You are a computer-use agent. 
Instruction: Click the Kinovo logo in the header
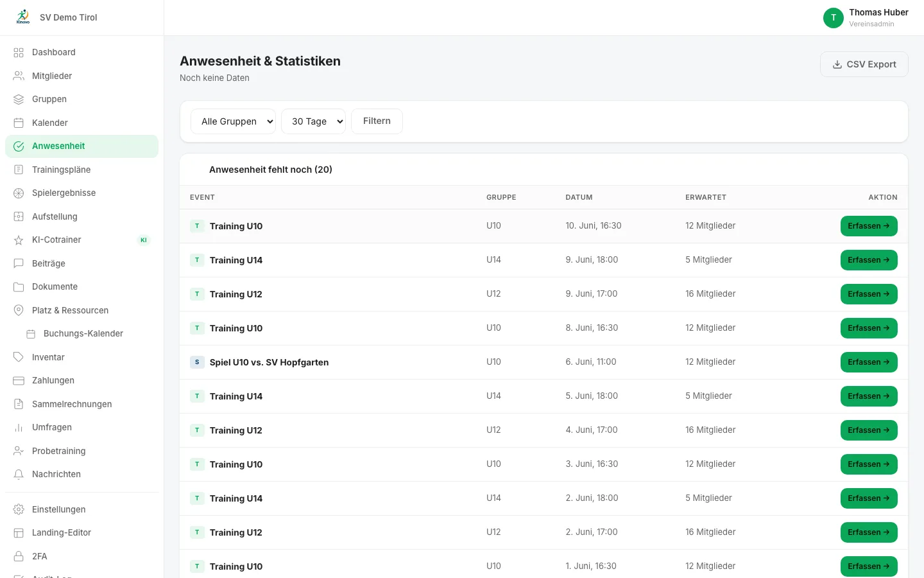[x=23, y=17]
